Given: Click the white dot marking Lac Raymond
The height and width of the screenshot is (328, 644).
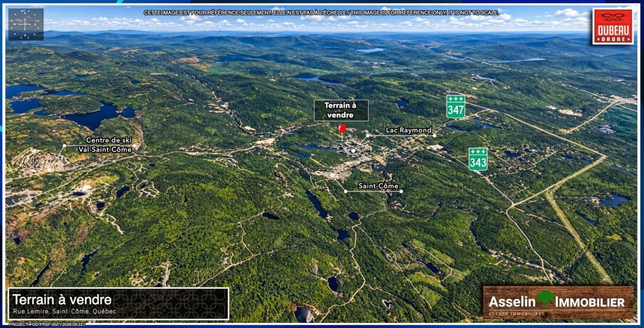Looking at the screenshot, I should point(353,150).
